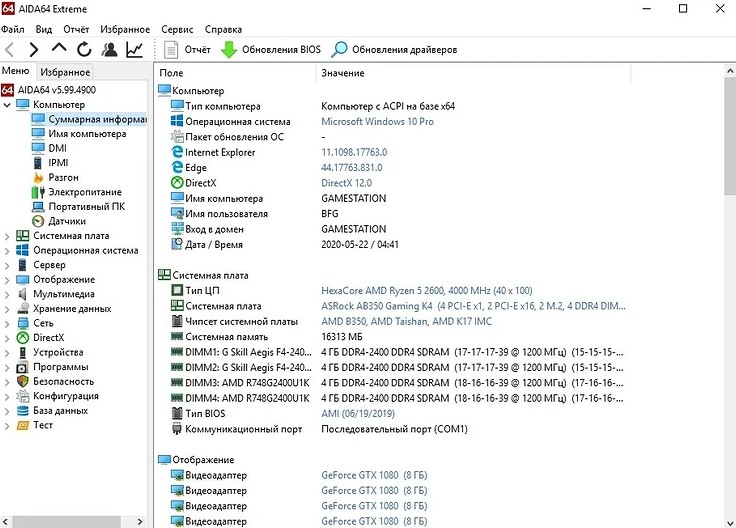Open AMD B350, AMD Taishan chipset link
Screen dimensions: 736x528
(406, 321)
